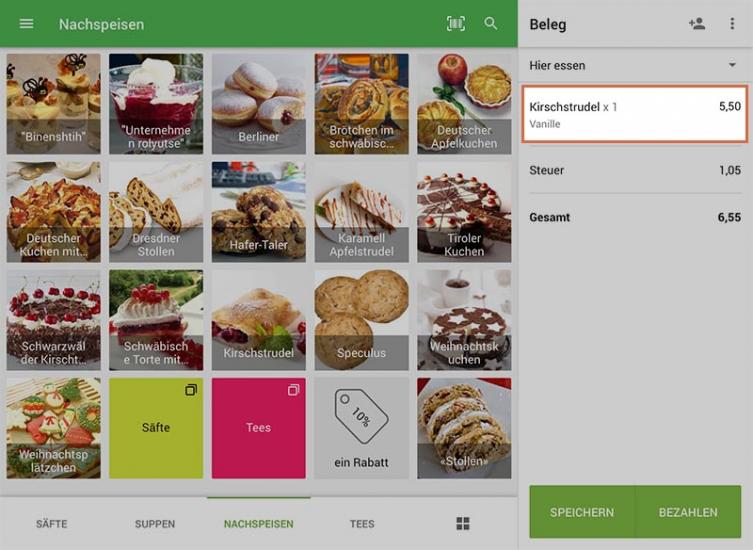753x550 pixels.
Task: Add Tiroler Kuchen item
Action: pyautogui.click(x=464, y=212)
